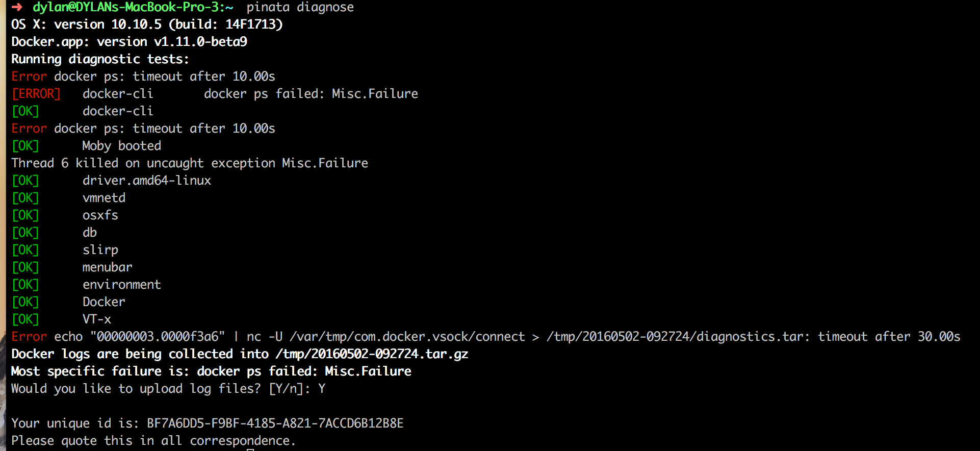Click the [OK] tag next to osxfs
The height and width of the screenshot is (451, 980).
(x=25, y=215)
